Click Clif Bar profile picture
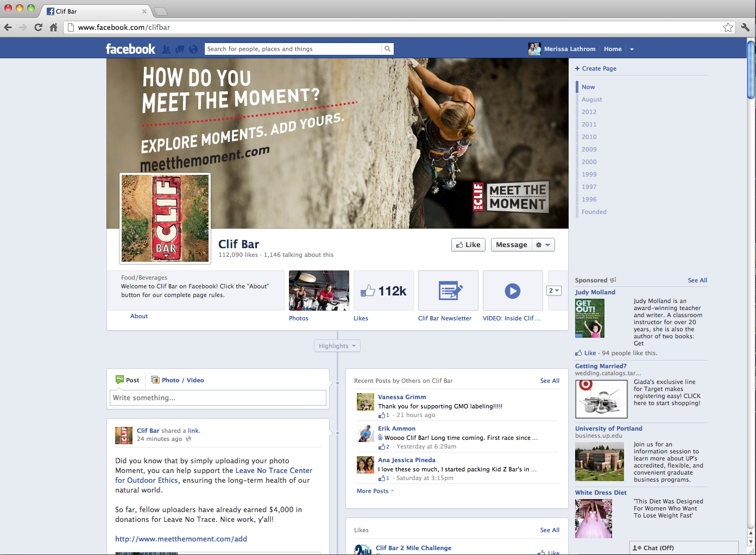Image resolution: width=756 pixels, height=555 pixels. pos(165,218)
